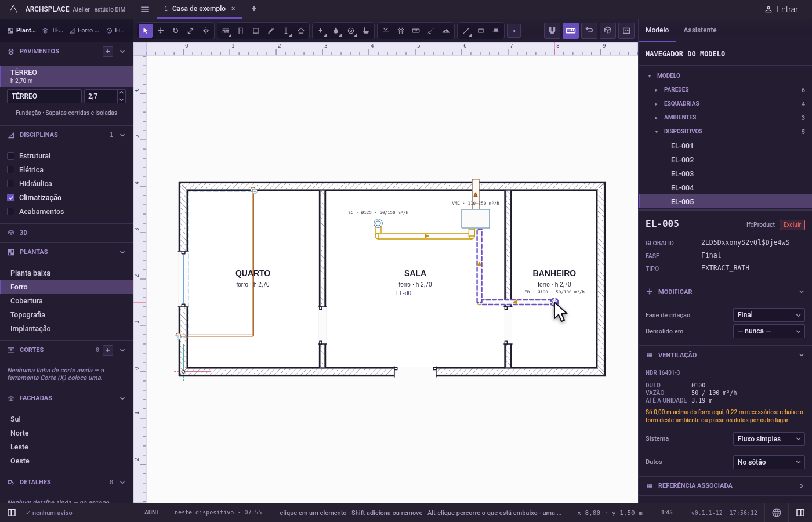Screen dimensions: 812x522
Task: Expand the Referência Associada section
Action: [x=725, y=486]
